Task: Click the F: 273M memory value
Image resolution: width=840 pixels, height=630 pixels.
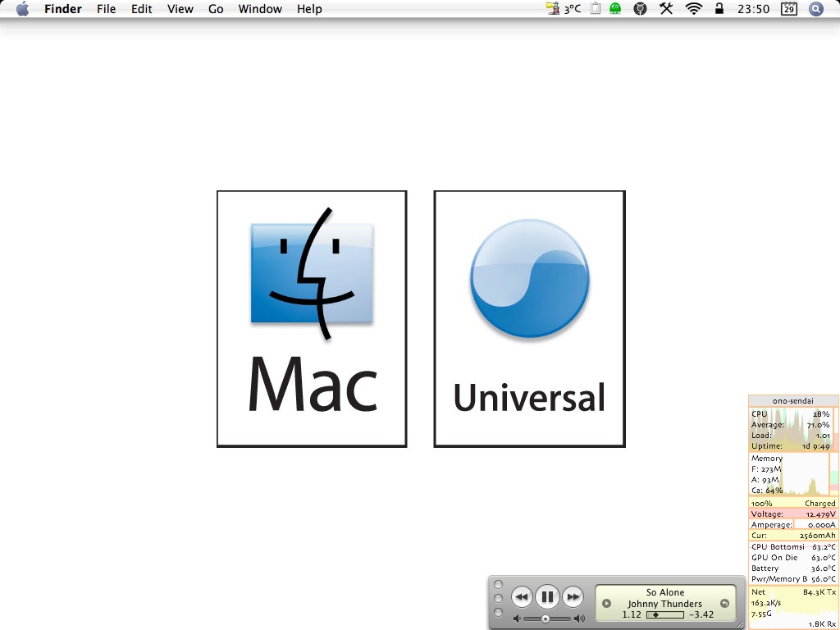Action: [766, 469]
